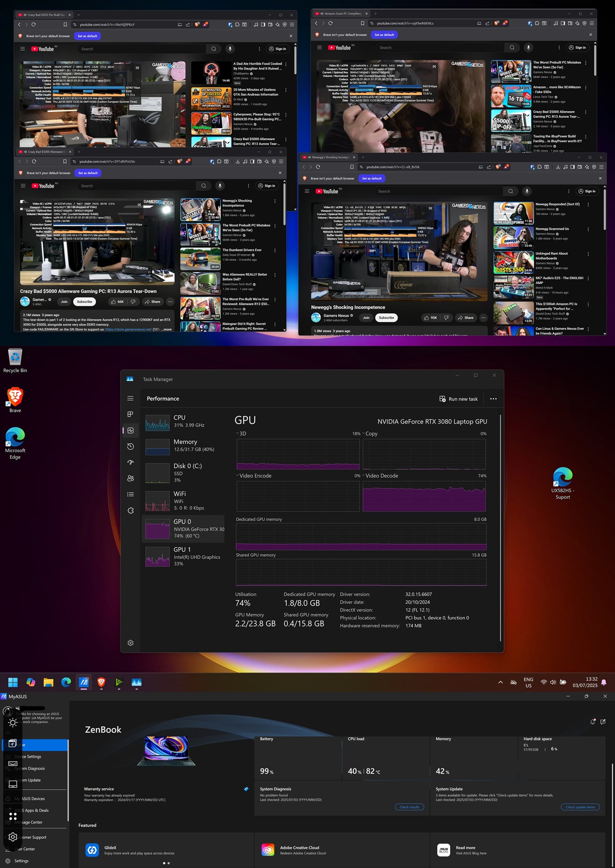Open menu for The Dumbest Drivers Ever
This screenshot has width=615, height=868.
point(275,250)
